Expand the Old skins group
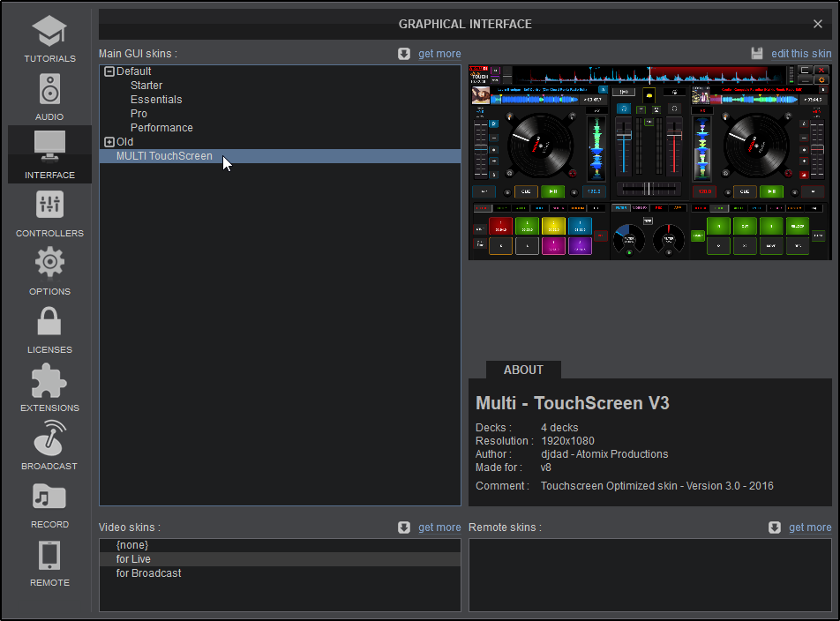 point(109,142)
